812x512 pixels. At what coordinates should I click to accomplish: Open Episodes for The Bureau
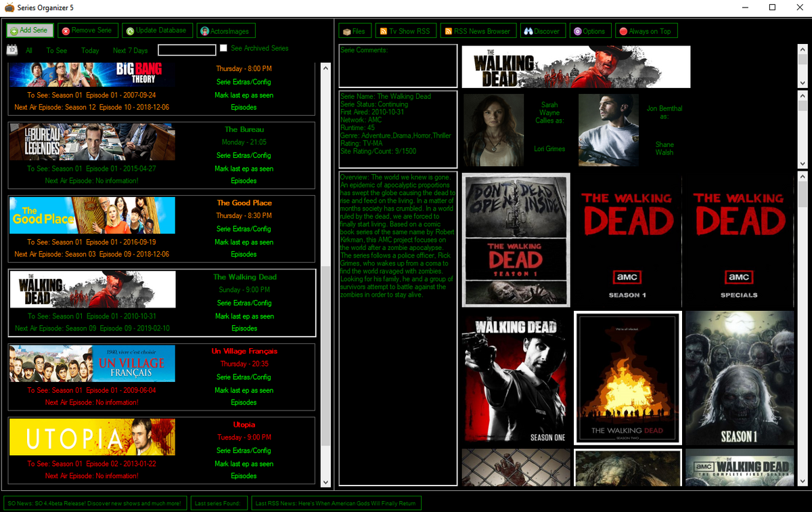click(244, 181)
